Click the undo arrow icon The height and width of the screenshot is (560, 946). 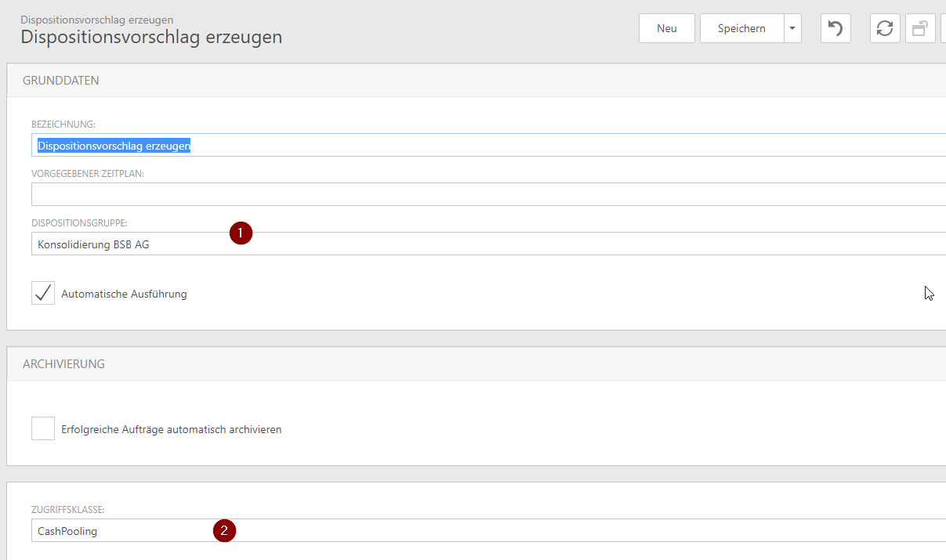835,28
